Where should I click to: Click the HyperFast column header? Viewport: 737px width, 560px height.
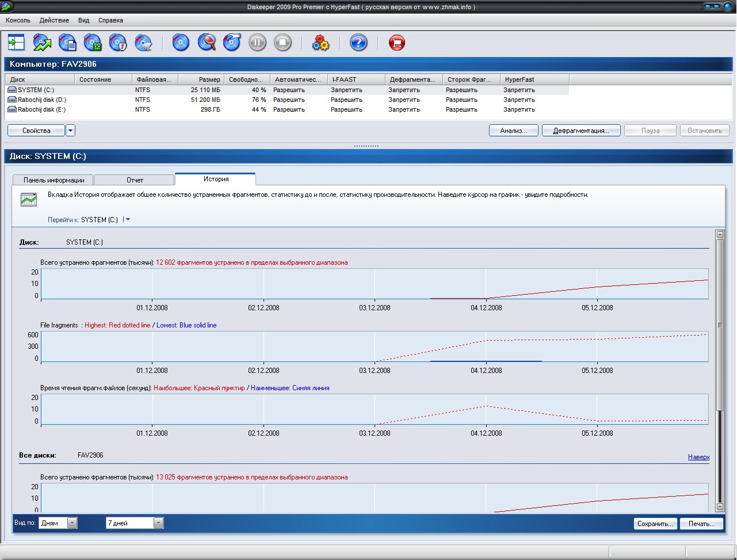point(534,79)
